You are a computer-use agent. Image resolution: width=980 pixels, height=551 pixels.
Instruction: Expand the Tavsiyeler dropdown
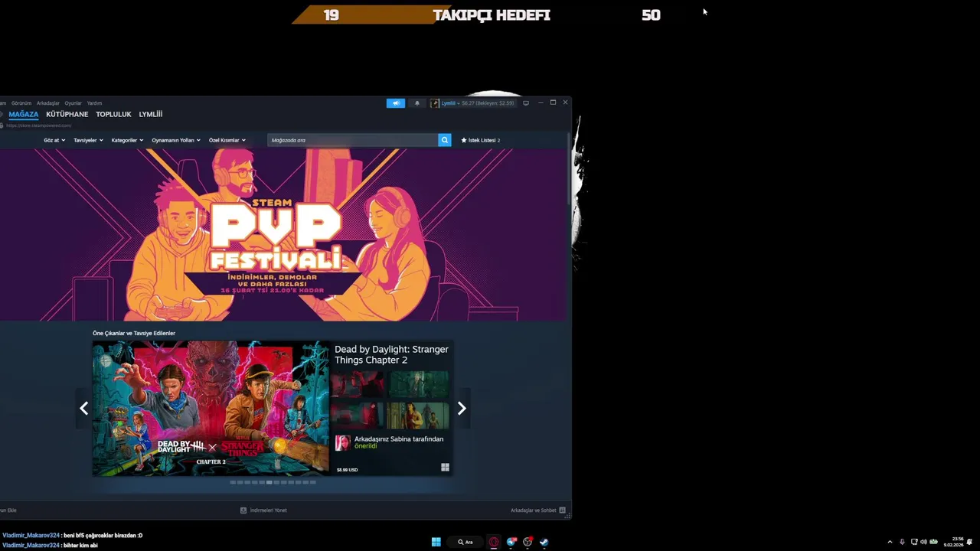coord(88,140)
